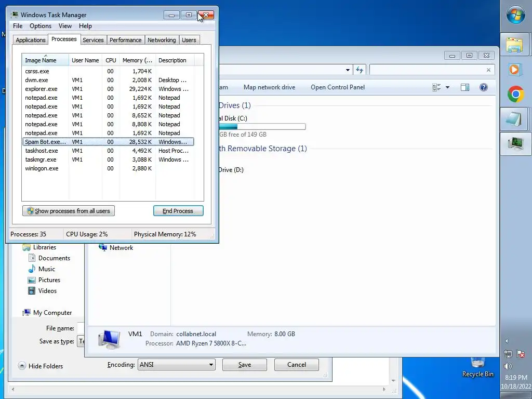Switch to the Performance tab
The height and width of the screenshot is (399, 532).
tap(125, 39)
